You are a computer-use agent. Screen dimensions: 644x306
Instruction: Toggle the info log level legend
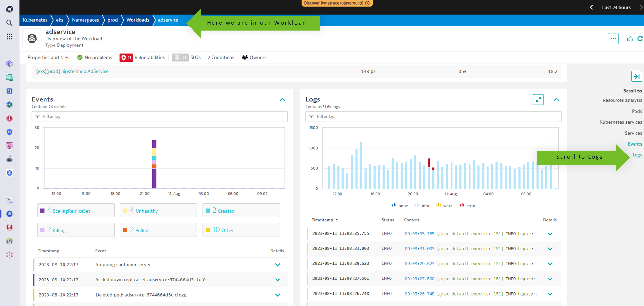click(422, 205)
